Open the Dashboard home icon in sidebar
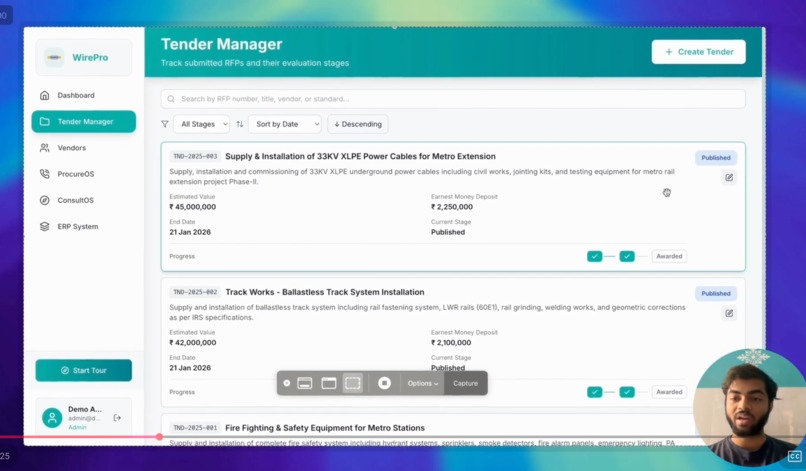The width and height of the screenshot is (806, 471). 45,95
